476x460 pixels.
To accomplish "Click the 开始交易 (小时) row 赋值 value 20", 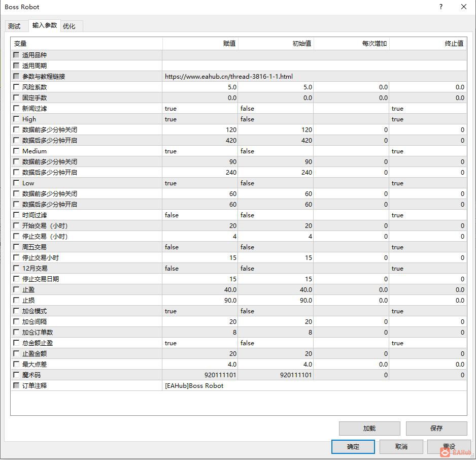I will (233, 225).
